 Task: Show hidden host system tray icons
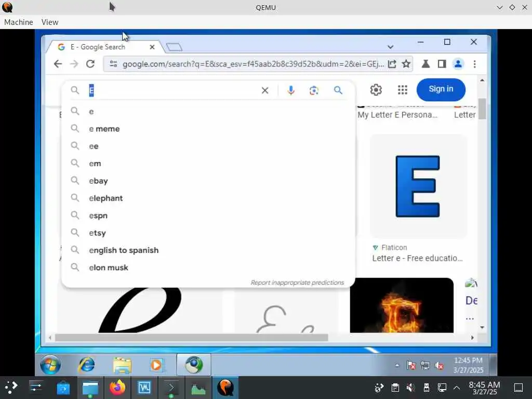(x=457, y=388)
